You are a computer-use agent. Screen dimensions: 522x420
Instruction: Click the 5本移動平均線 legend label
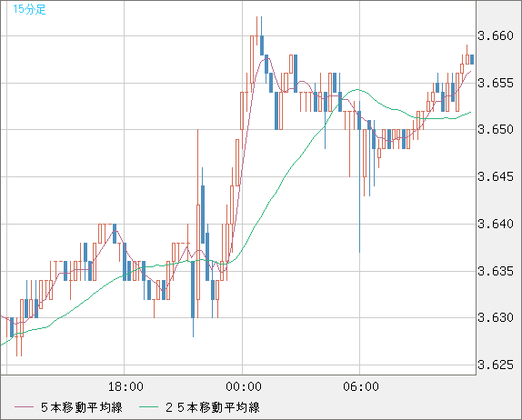point(82,407)
